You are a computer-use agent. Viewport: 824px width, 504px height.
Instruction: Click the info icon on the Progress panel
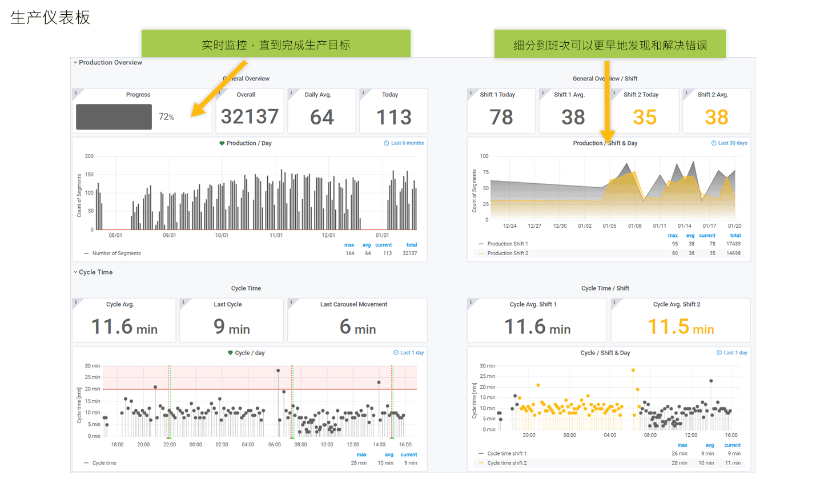coord(75,92)
